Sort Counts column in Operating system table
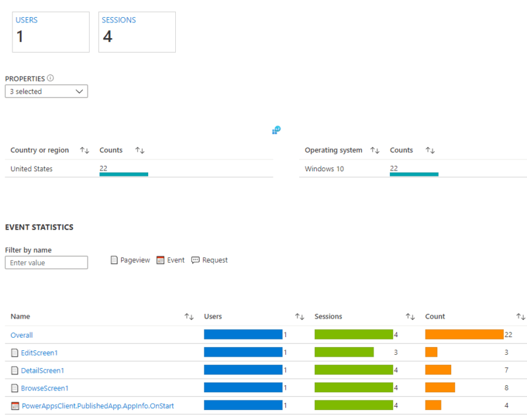 (430, 150)
